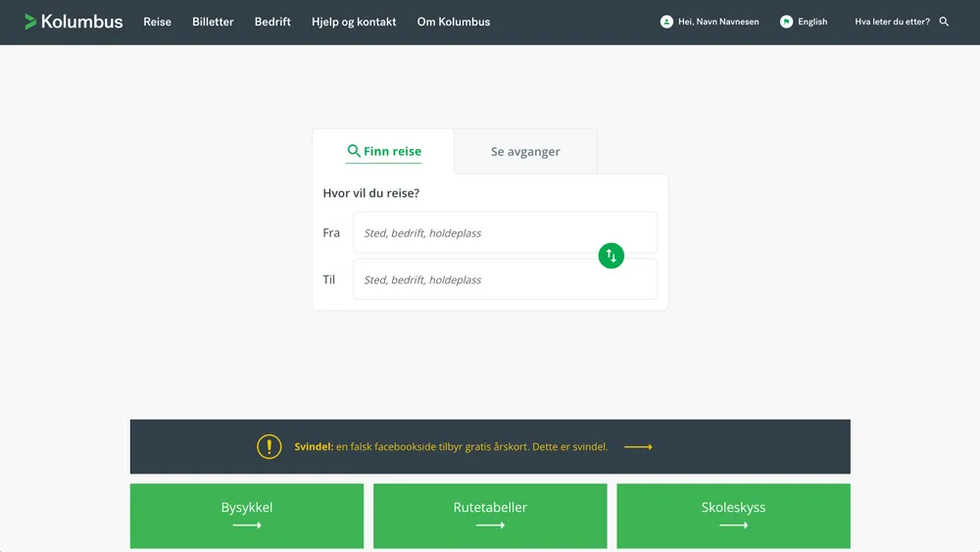Click the magnifier icon in the top bar
980x552 pixels.
point(944,22)
